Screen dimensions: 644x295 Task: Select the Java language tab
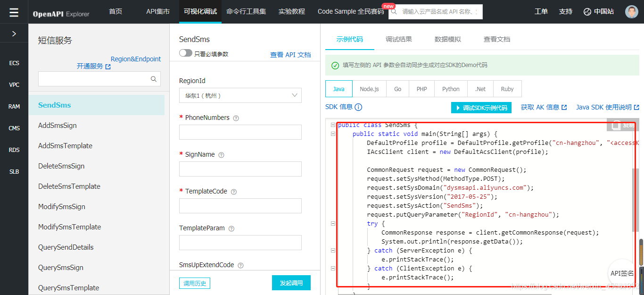tap(339, 89)
